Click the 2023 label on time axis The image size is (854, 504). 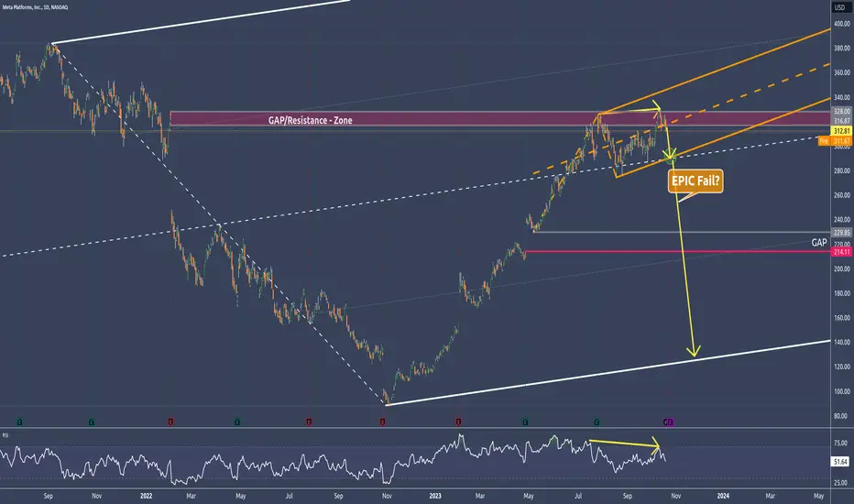435,496
